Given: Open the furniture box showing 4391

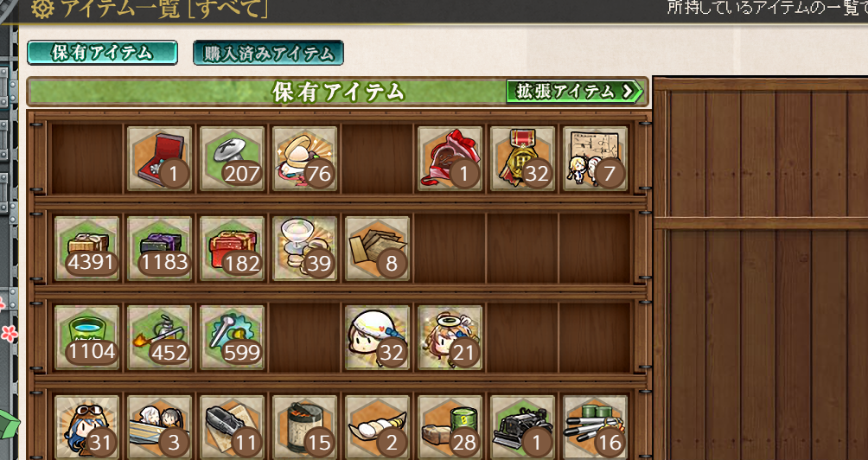Looking at the screenshot, I should [87, 248].
